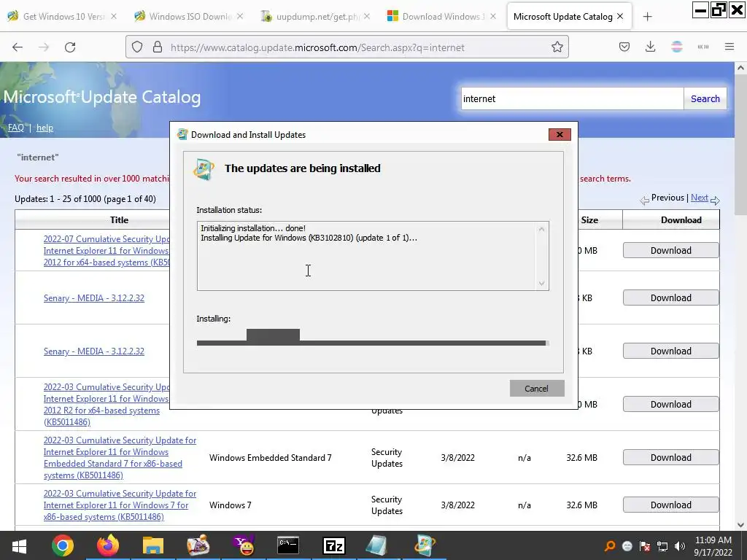Download 2022-03 update for Windows 2012 R2
The height and width of the screenshot is (560, 747).
point(671,404)
